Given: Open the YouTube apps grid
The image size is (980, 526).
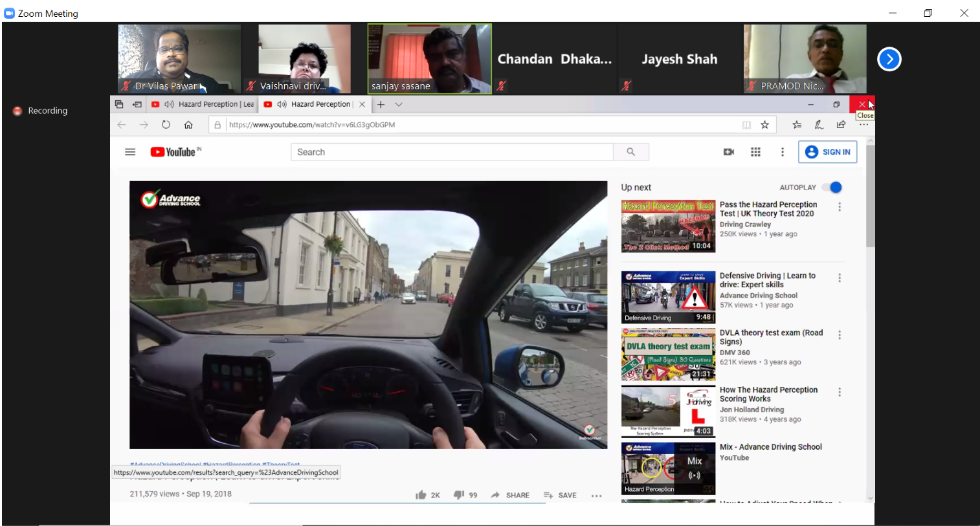Looking at the screenshot, I should point(755,152).
